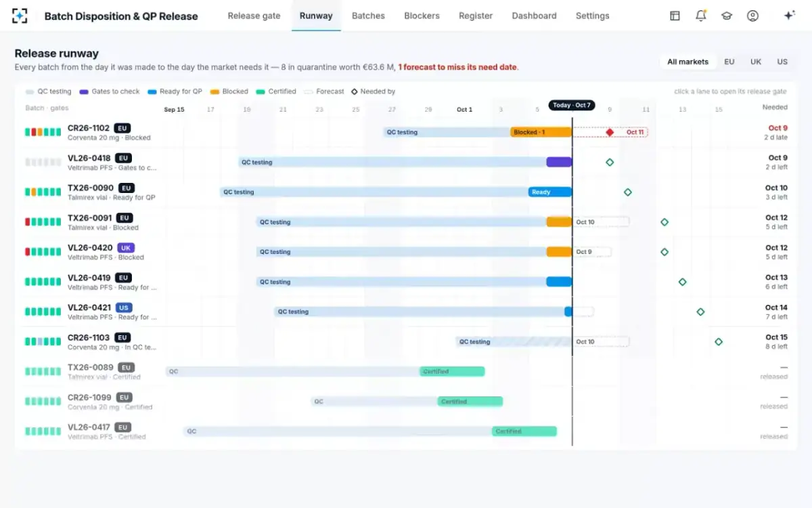
Task: Go to the Blockers tab
Action: point(422,16)
